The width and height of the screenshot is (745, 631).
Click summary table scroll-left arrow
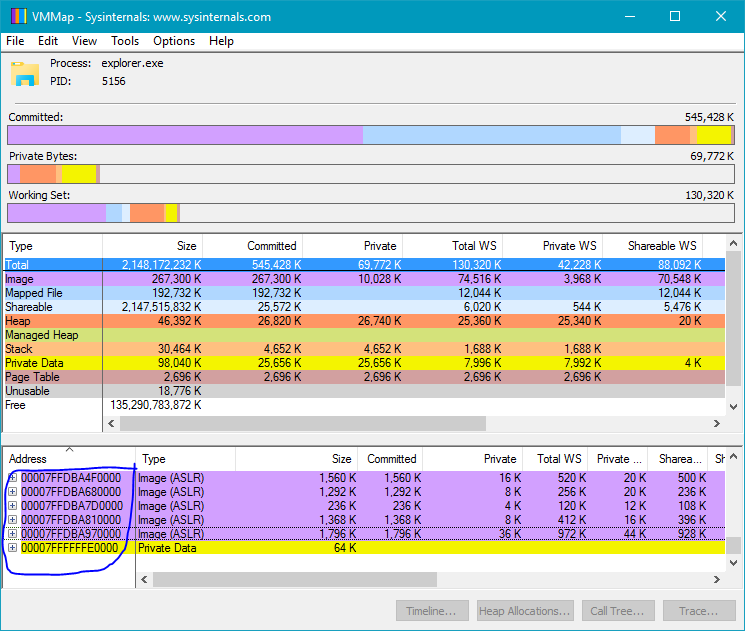111,423
